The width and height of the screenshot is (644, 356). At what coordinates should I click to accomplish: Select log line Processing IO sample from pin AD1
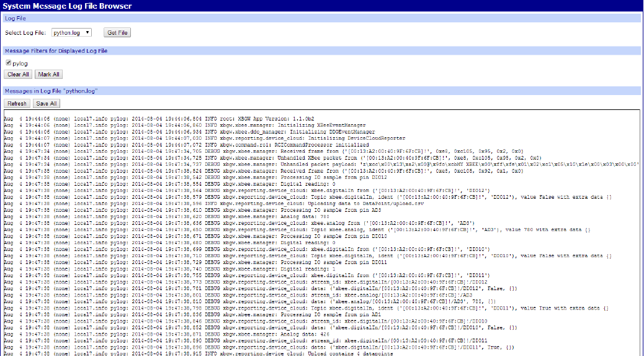[x=192, y=315]
